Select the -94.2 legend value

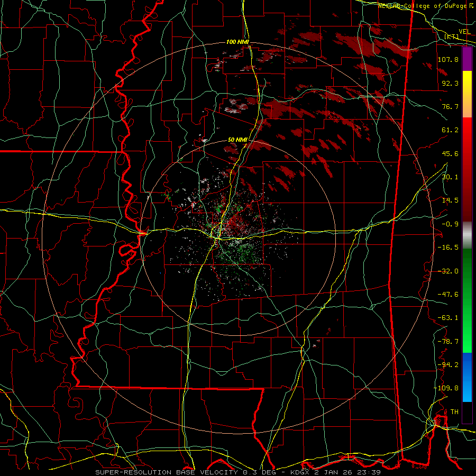(x=448, y=365)
